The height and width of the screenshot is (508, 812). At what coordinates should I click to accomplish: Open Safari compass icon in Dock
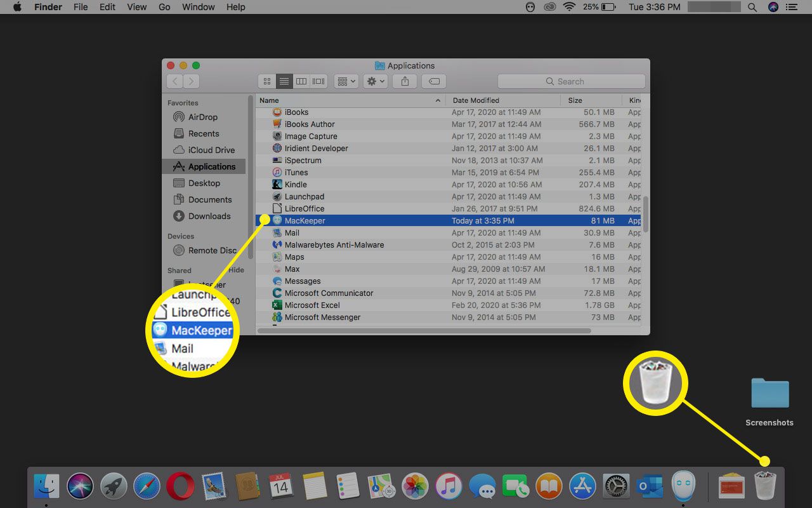tap(147, 486)
